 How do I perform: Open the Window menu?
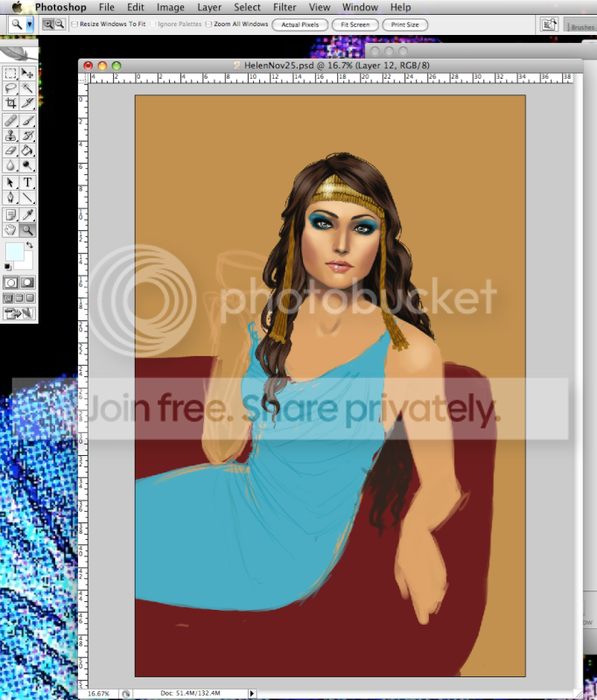click(x=361, y=7)
